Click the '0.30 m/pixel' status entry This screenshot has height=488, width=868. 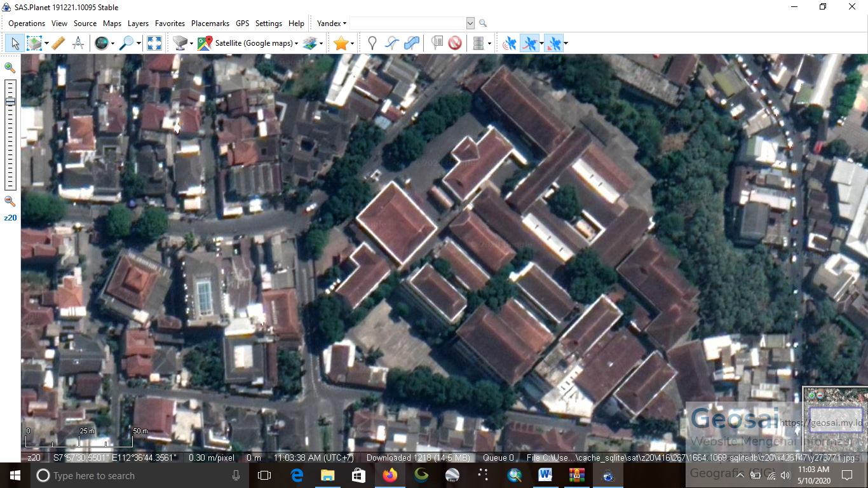tap(212, 457)
